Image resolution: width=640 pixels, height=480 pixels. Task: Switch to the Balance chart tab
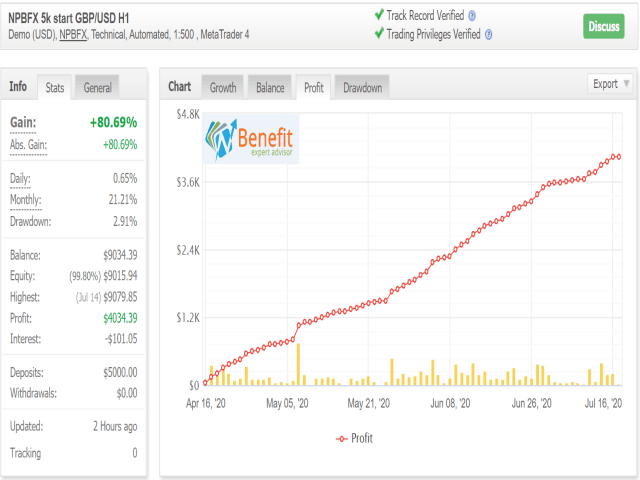(x=270, y=87)
